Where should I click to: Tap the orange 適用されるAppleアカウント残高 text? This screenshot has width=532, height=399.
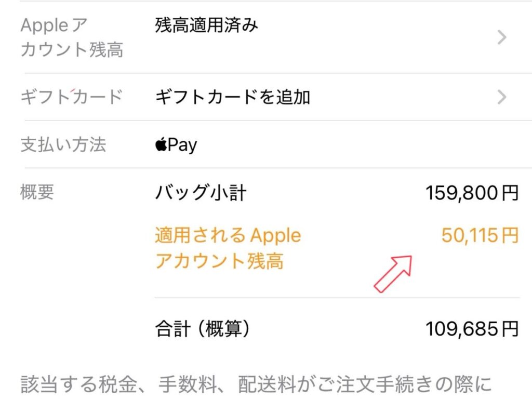(228, 248)
